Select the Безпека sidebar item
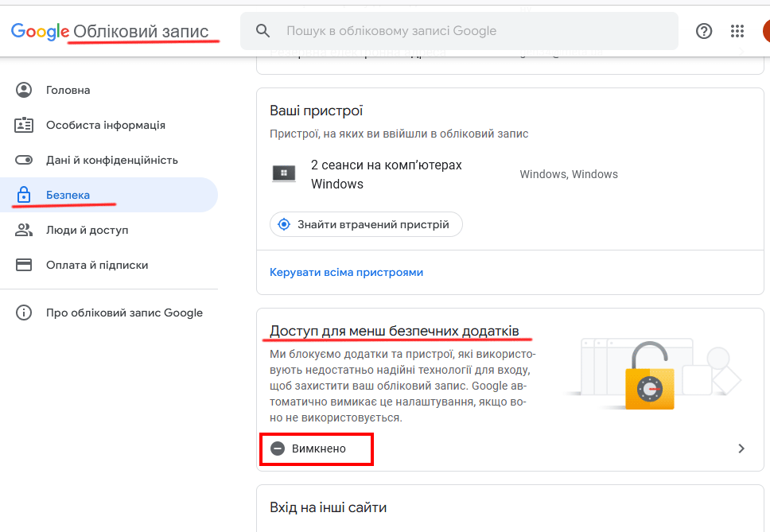 68,195
